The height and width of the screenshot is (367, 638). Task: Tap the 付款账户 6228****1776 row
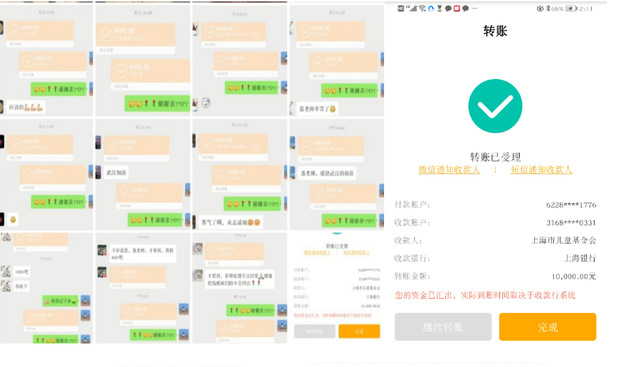point(495,205)
